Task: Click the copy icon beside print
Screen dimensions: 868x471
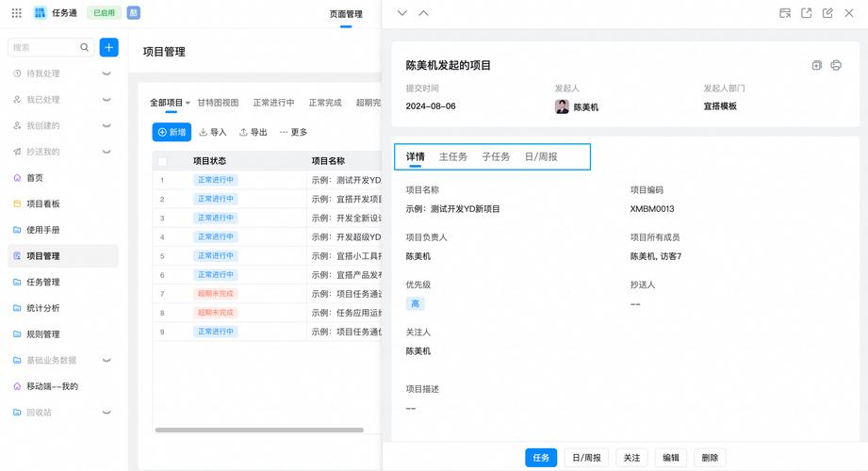Action: click(x=816, y=65)
